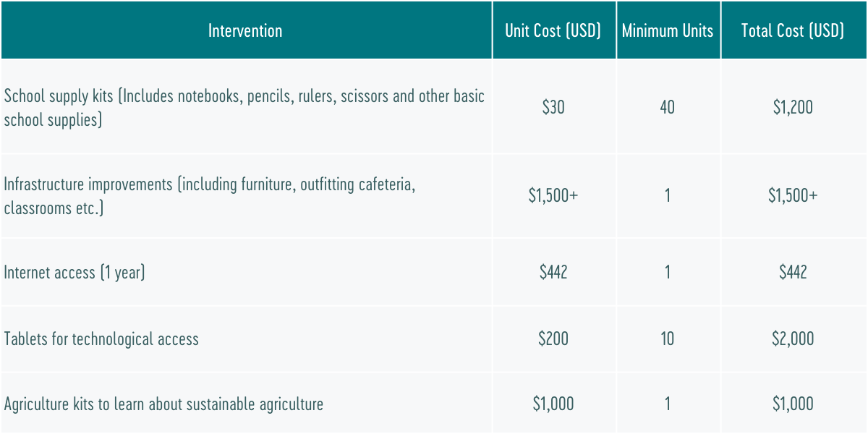
Task: Click the Total Cost (USD) header
Action: coord(793,30)
